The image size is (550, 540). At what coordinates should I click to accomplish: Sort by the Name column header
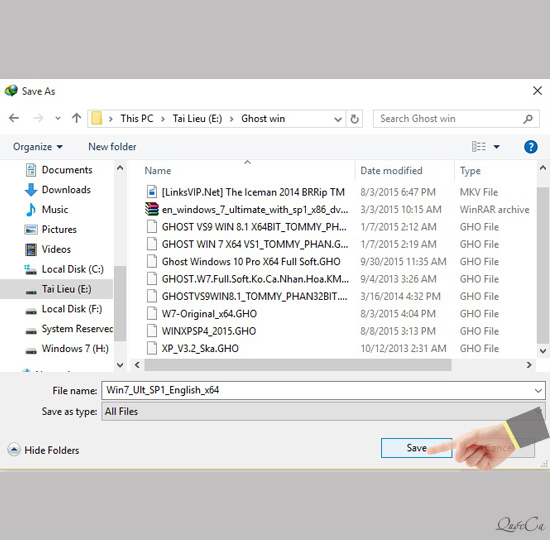(x=158, y=171)
